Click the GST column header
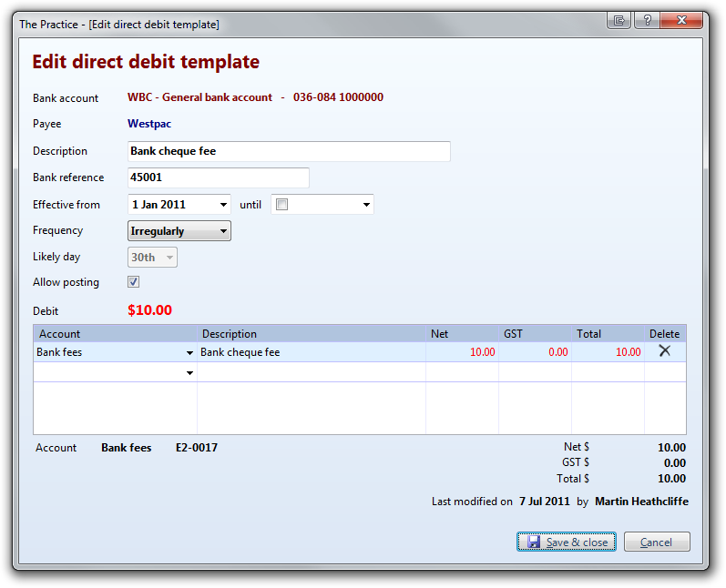This screenshot has width=726, height=588. (535, 333)
